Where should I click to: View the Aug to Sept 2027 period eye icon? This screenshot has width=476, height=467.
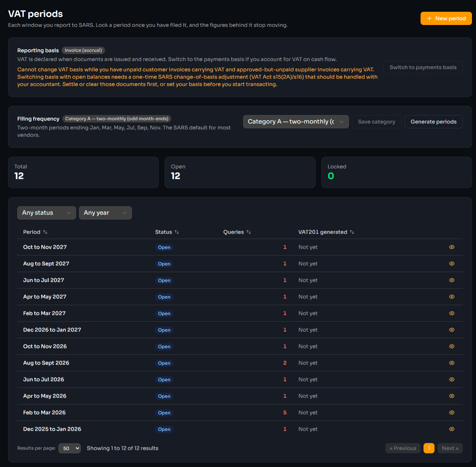(452, 264)
